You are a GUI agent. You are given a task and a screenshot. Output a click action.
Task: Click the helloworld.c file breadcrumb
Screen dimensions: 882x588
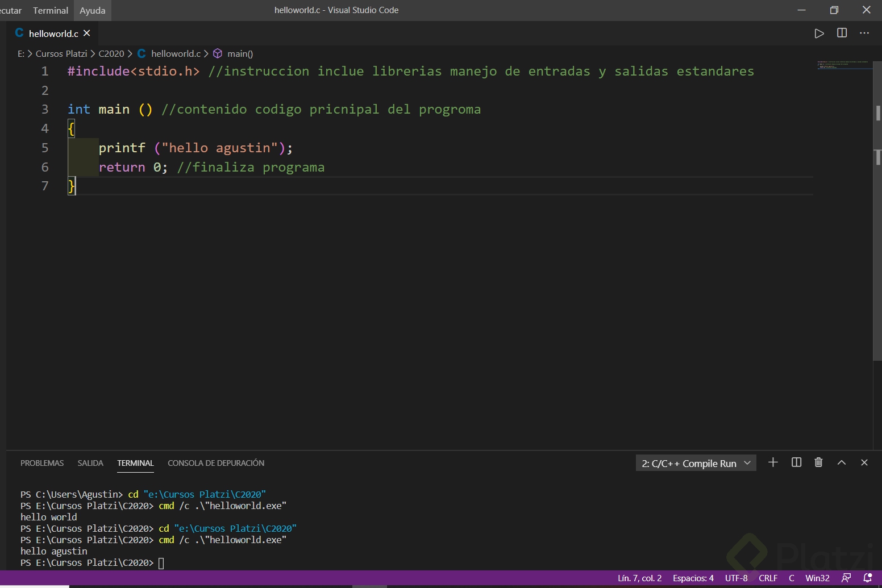pos(176,53)
